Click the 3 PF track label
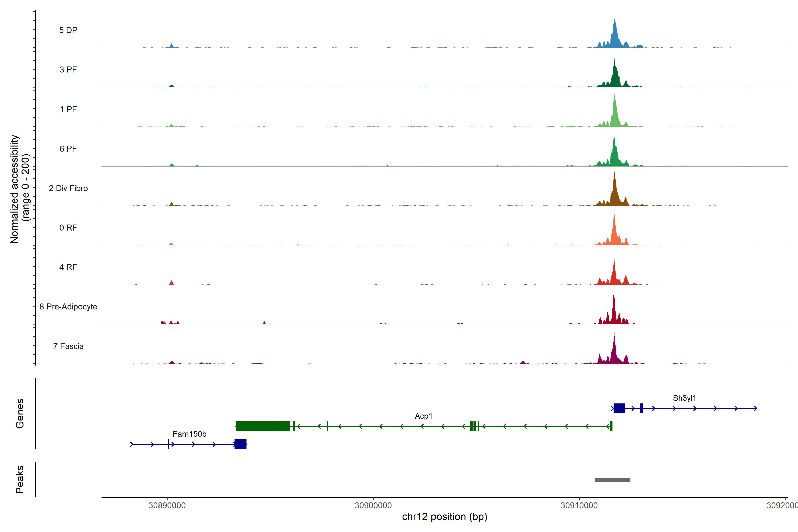Viewport: 798px width, 532px height. (x=68, y=70)
